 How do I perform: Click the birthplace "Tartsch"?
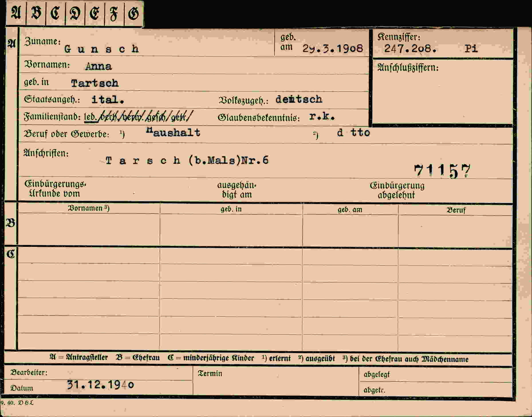[x=95, y=83]
